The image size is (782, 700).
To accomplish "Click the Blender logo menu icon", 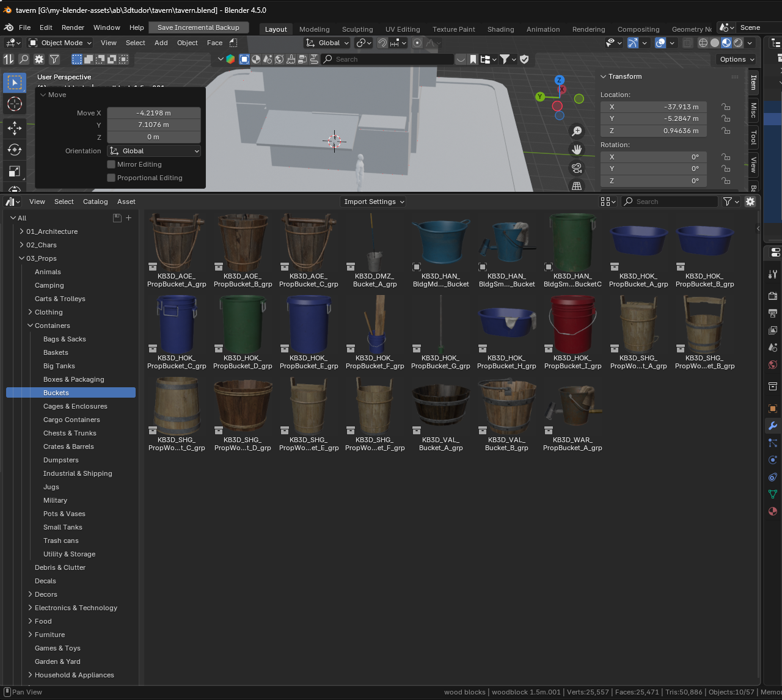I will tap(9, 27).
